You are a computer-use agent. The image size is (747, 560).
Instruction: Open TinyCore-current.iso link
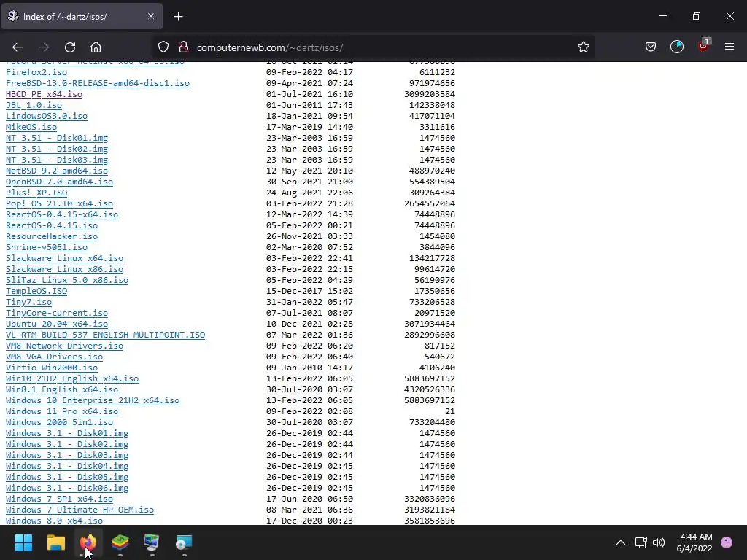tap(57, 314)
